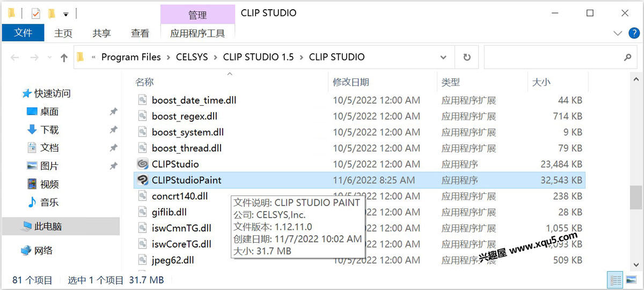
Task: Click the new folder icon in quick access toolbar
Action: point(52,13)
